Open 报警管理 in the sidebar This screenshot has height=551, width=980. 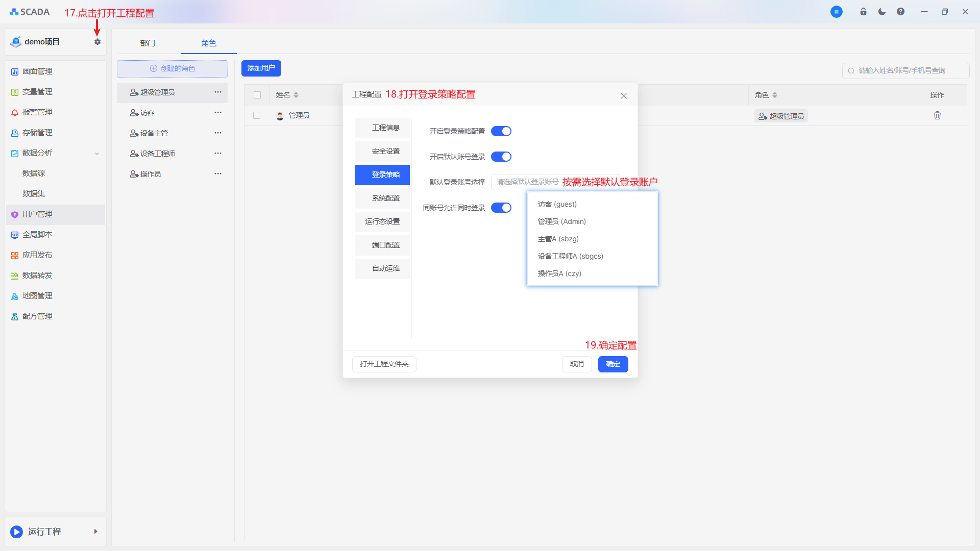(37, 112)
